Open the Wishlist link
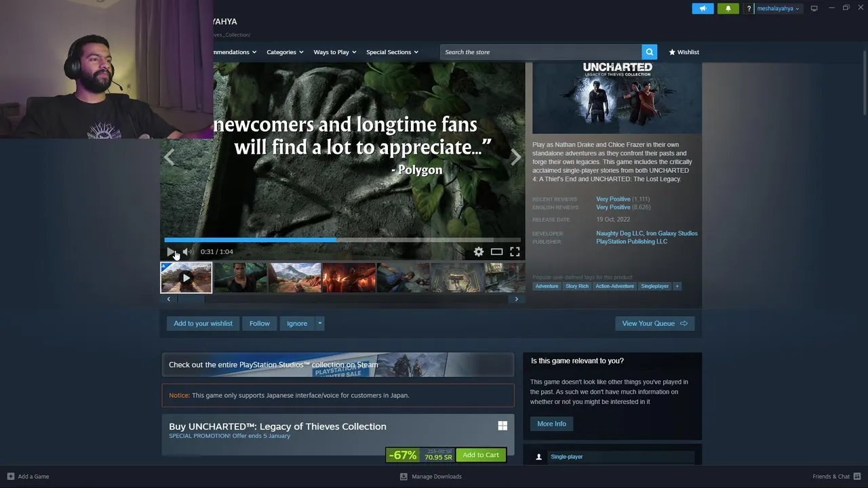Viewport: 868px width, 488px height. (x=684, y=52)
